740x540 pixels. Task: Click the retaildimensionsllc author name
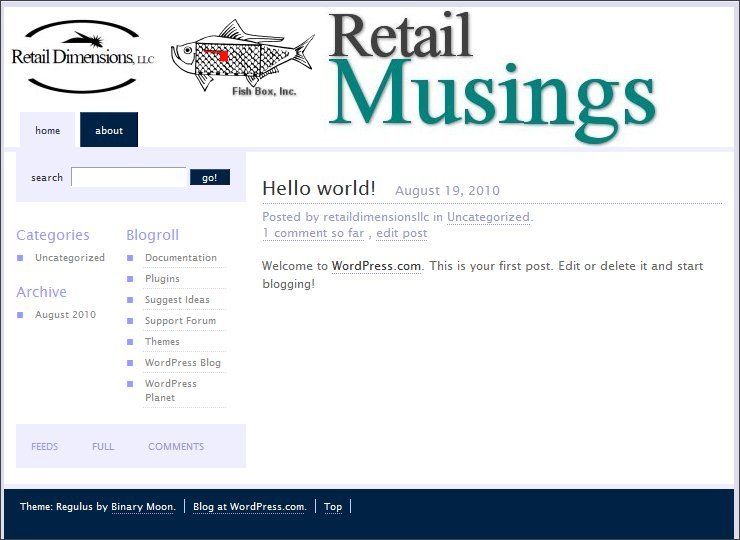click(x=376, y=217)
